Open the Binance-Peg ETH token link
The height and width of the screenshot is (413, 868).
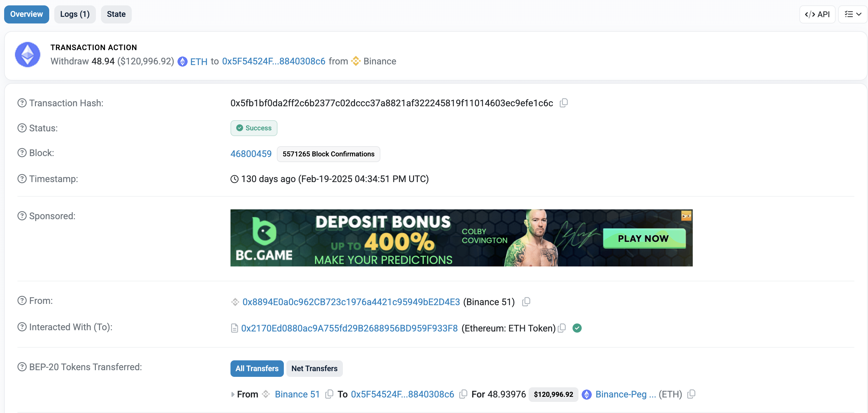coord(625,394)
